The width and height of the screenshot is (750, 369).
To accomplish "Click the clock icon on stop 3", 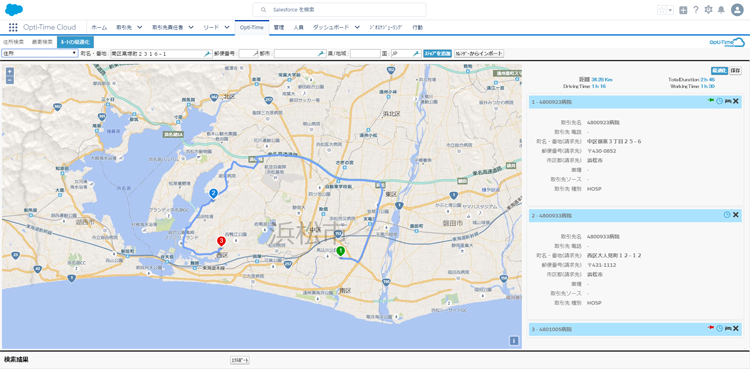I will [719, 328].
